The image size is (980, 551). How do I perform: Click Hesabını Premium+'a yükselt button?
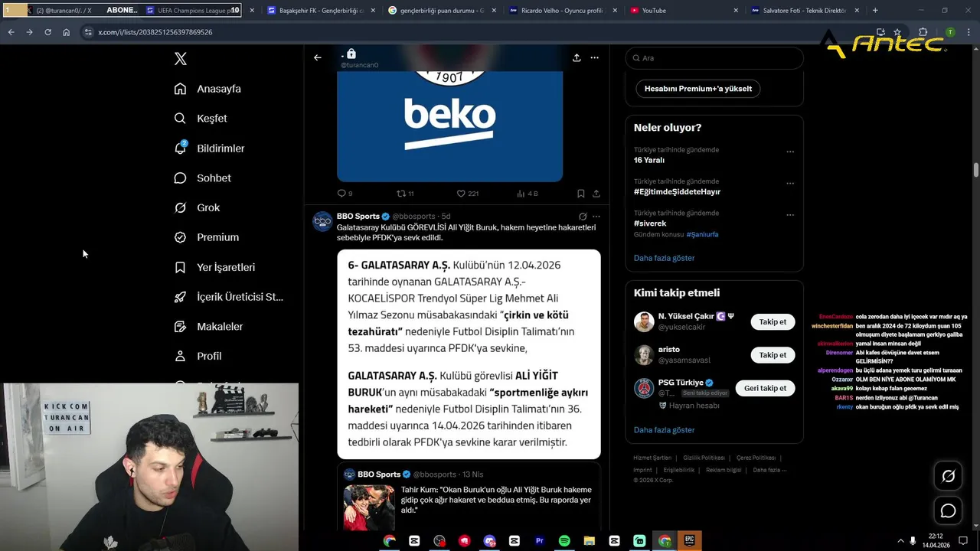pos(698,89)
